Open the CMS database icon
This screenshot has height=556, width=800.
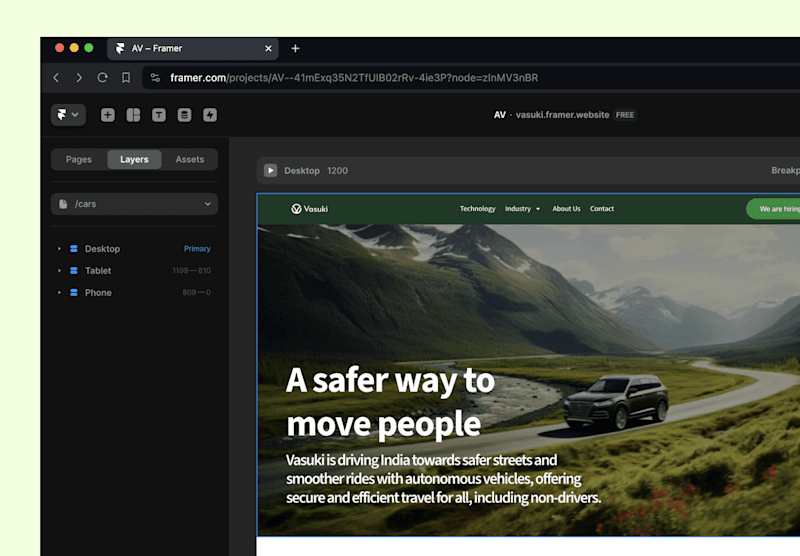(x=184, y=115)
